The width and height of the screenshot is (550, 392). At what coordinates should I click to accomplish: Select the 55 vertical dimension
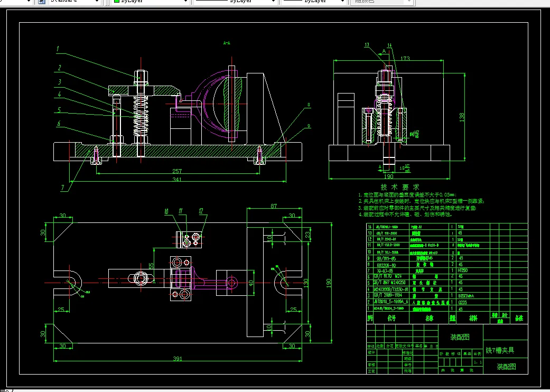click(x=152, y=266)
